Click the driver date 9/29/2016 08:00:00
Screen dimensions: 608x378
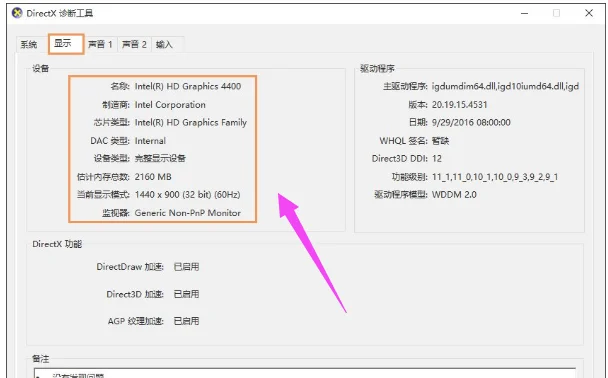[x=471, y=123]
